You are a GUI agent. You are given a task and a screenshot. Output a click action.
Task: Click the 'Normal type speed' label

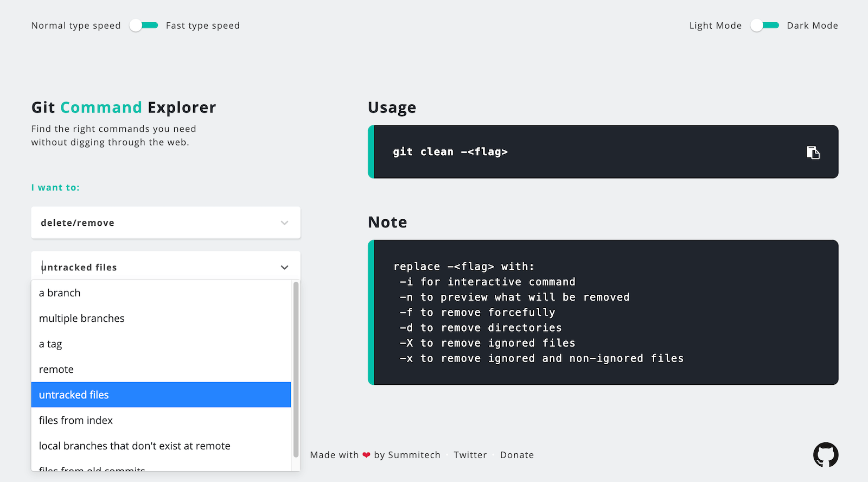tap(76, 26)
